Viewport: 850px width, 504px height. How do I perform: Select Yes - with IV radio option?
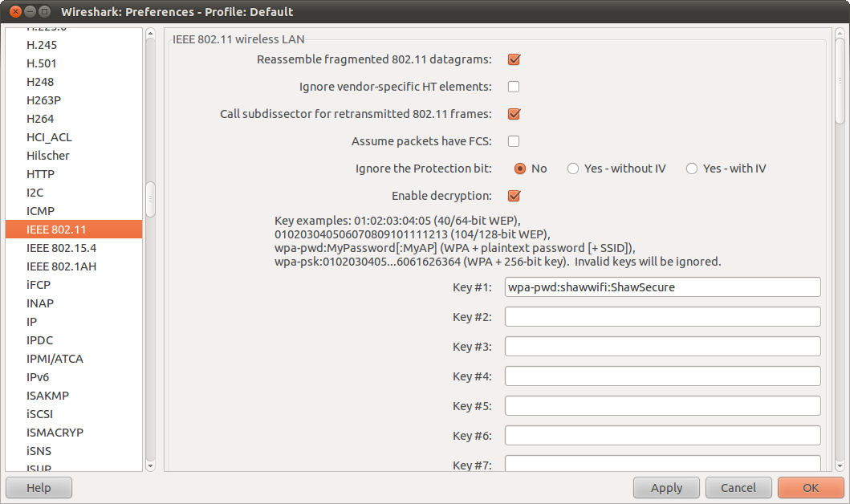coord(692,169)
